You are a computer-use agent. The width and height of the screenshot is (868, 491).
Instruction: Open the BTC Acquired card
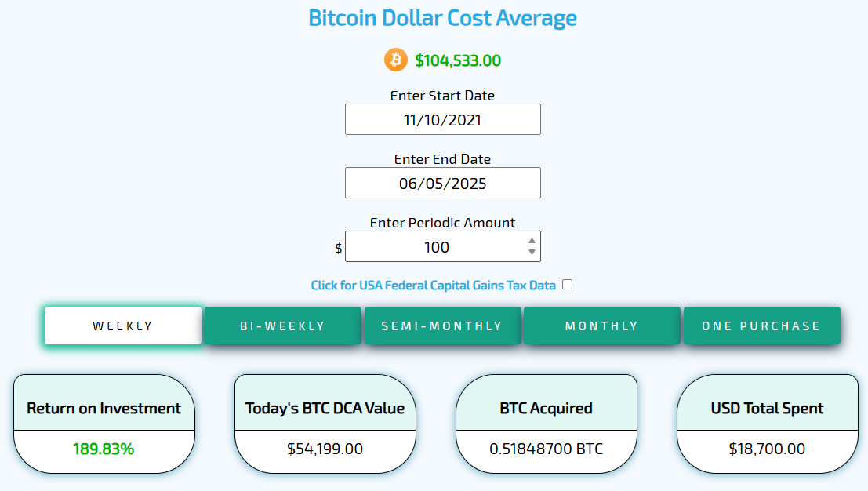(x=547, y=424)
